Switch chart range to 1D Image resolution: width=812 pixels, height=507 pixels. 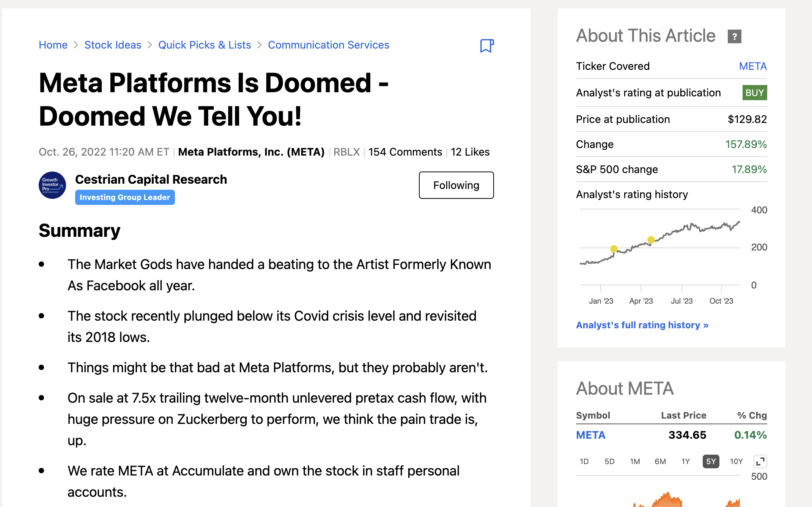[584, 461]
